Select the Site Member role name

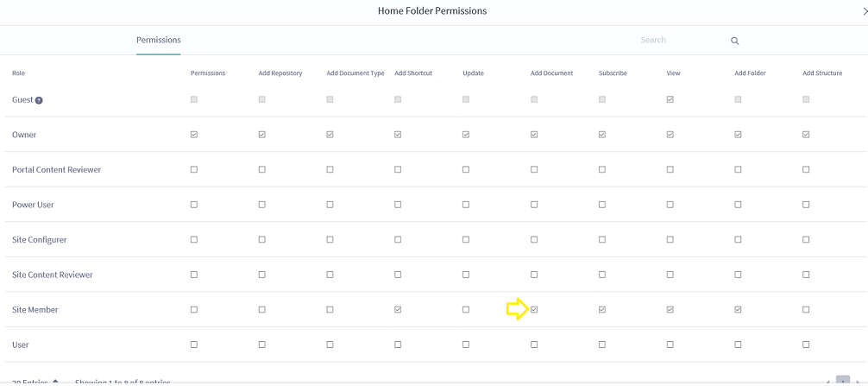point(35,309)
